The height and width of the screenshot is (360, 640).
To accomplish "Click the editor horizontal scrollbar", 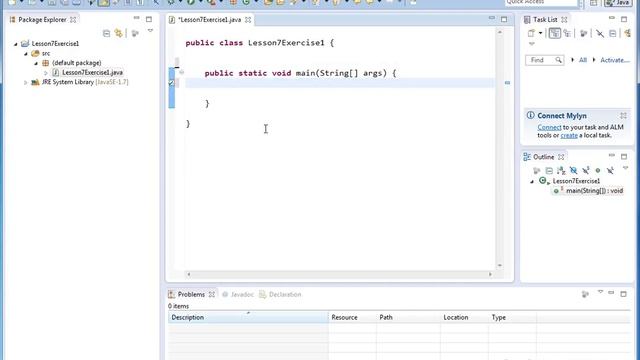I will pos(340,274).
